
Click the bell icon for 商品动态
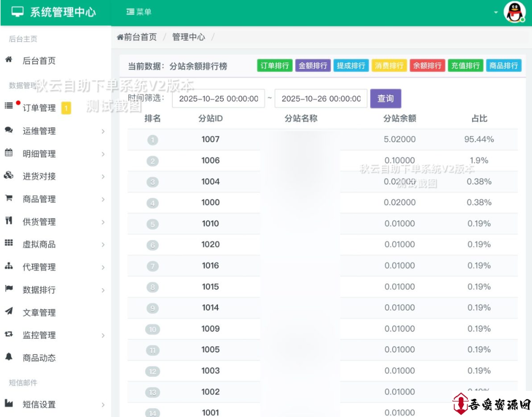click(9, 357)
